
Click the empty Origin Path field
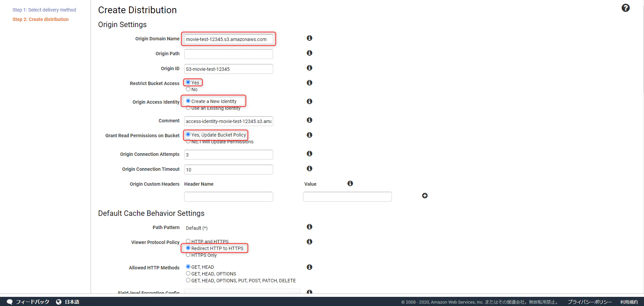229,54
